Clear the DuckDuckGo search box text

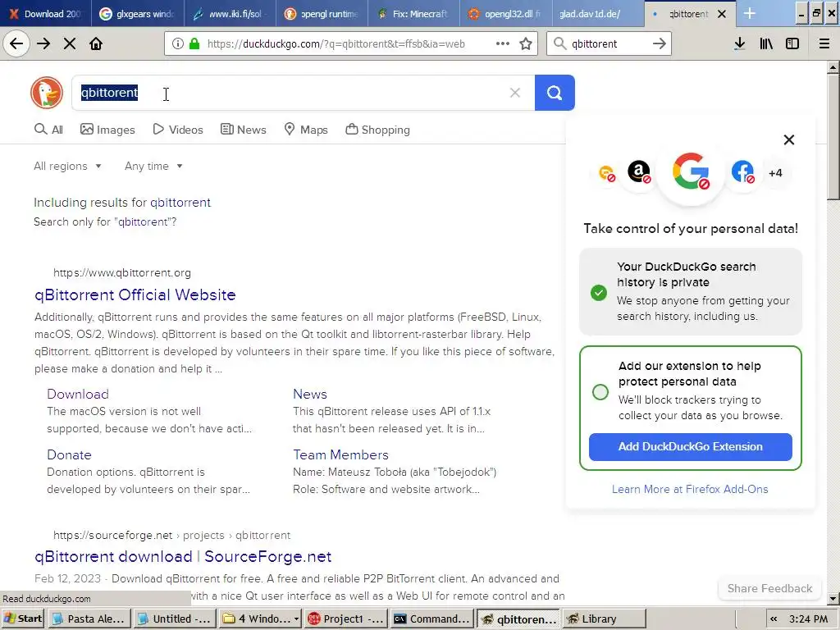click(515, 93)
